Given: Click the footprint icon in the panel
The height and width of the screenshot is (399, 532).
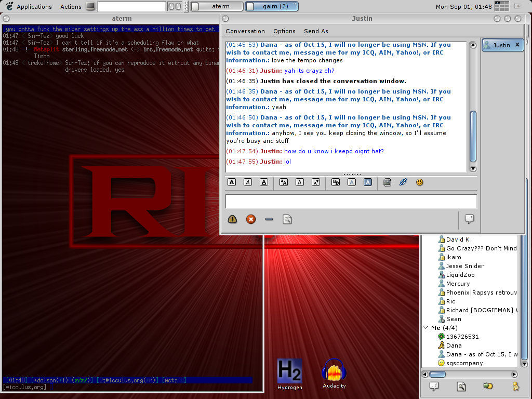Looking at the screenshot, I should (x=9, y=6).
